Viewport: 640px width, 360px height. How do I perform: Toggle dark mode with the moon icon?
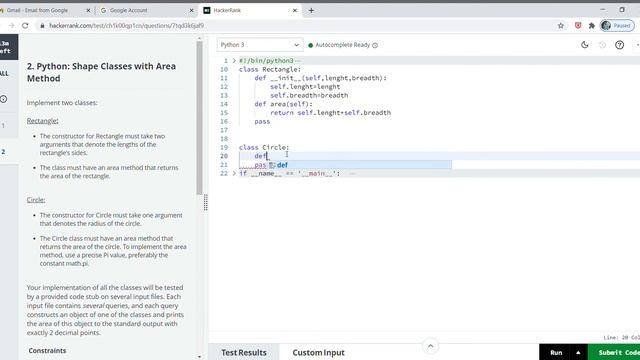[x=584, y=45]
